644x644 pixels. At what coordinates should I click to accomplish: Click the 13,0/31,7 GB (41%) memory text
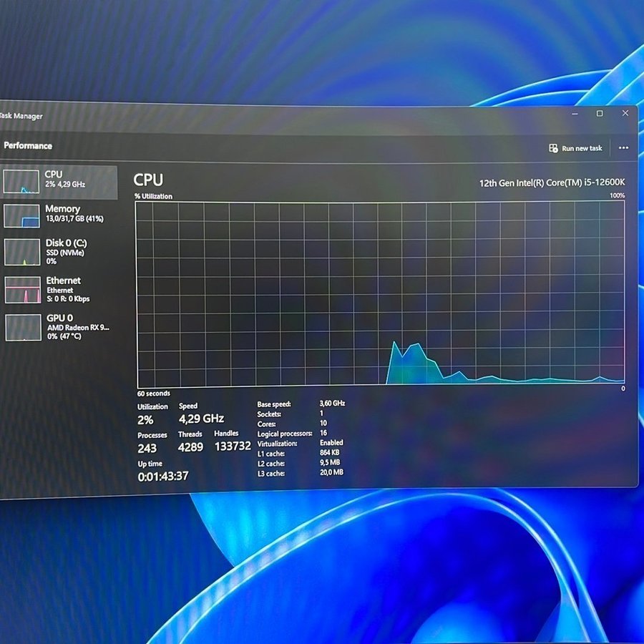click(x=74, y=218)
